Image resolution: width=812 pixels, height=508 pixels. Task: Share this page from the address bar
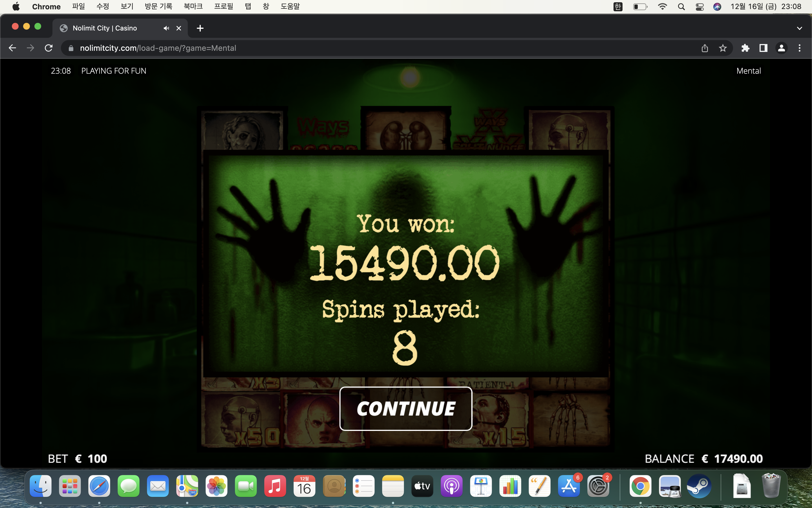pyautogui.click(x=705, y=48)
